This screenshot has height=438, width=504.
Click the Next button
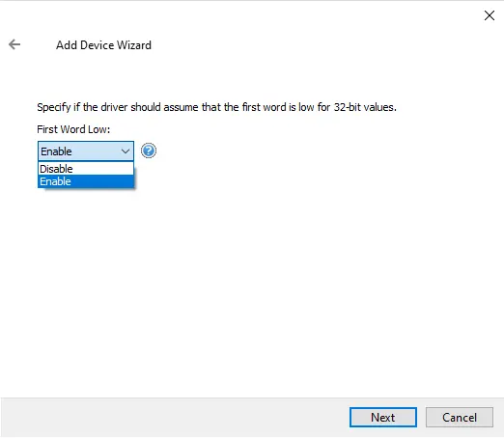point(383,417)
